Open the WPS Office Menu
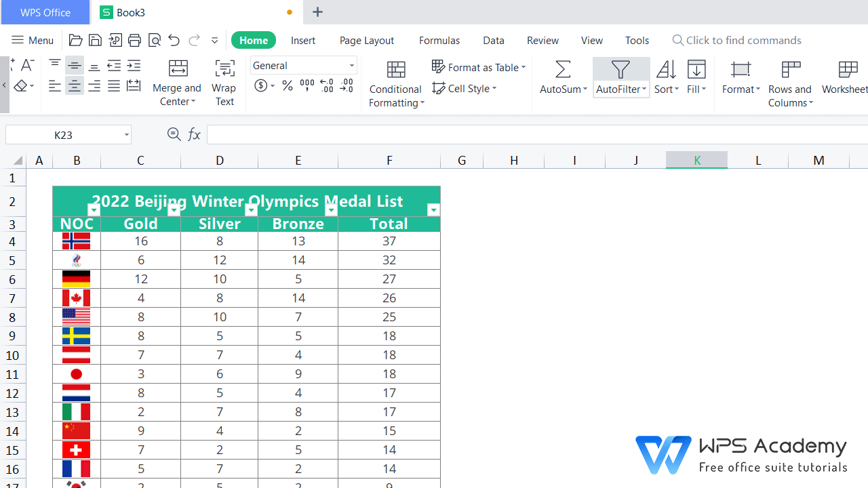Viewport: 868px width, 488px height. coord(32,40)
